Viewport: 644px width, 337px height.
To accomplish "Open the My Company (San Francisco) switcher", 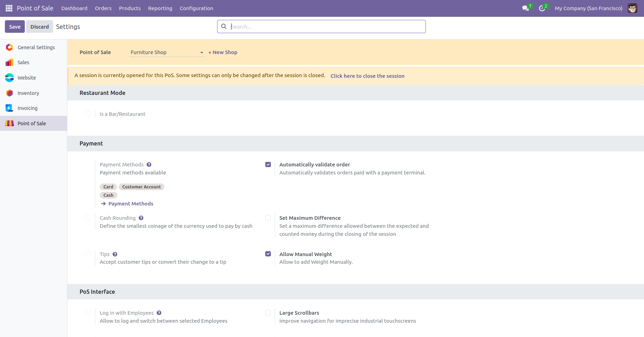I will coord(588,8).
